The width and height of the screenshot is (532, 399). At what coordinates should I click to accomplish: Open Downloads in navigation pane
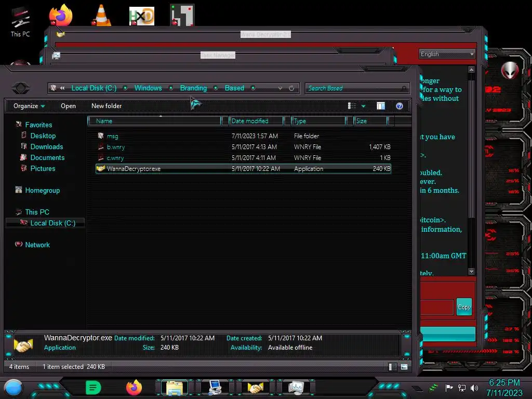[47, 147]
